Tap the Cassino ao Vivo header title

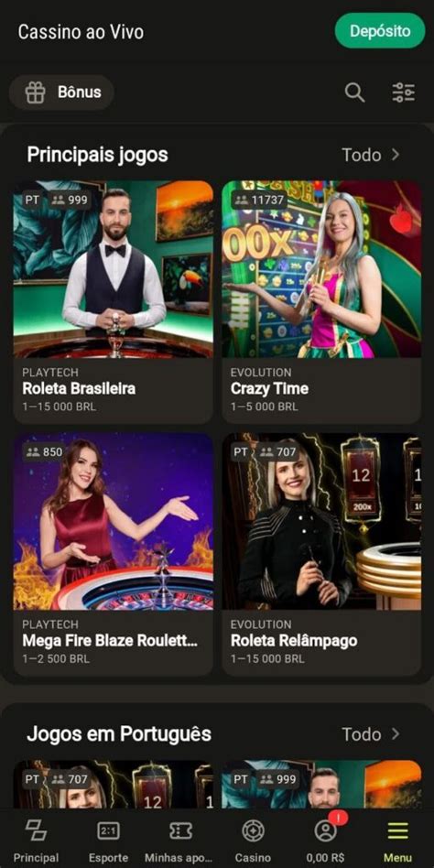(81, 31)
